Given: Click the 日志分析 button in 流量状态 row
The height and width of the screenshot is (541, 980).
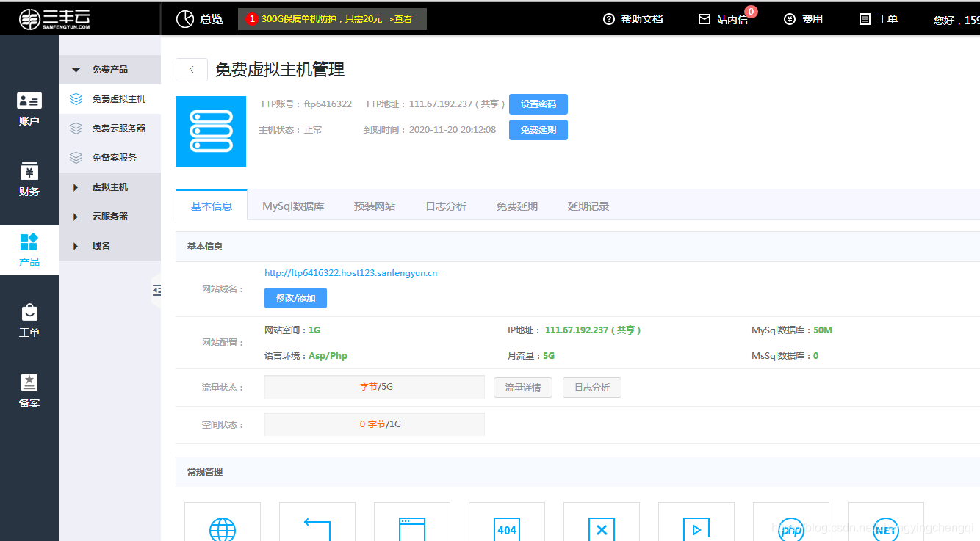Looking at the screenshot, I should [x=592, y=388].
